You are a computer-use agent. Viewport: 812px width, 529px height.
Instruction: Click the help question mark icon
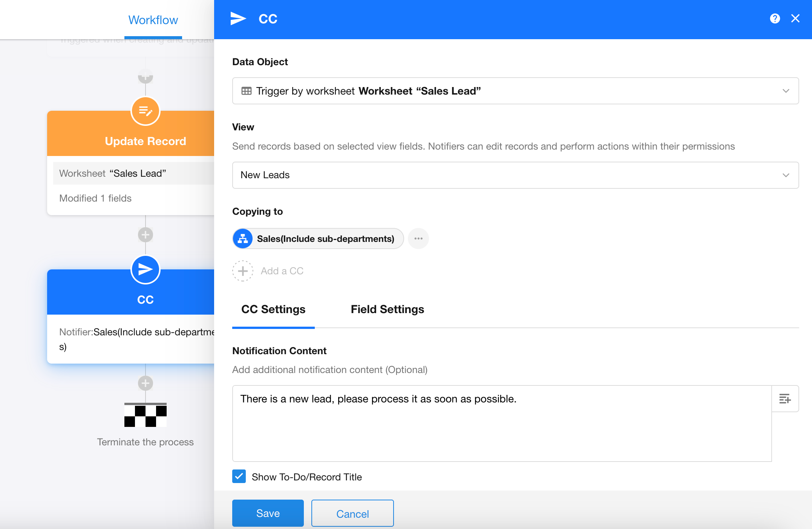coord(775,18)
